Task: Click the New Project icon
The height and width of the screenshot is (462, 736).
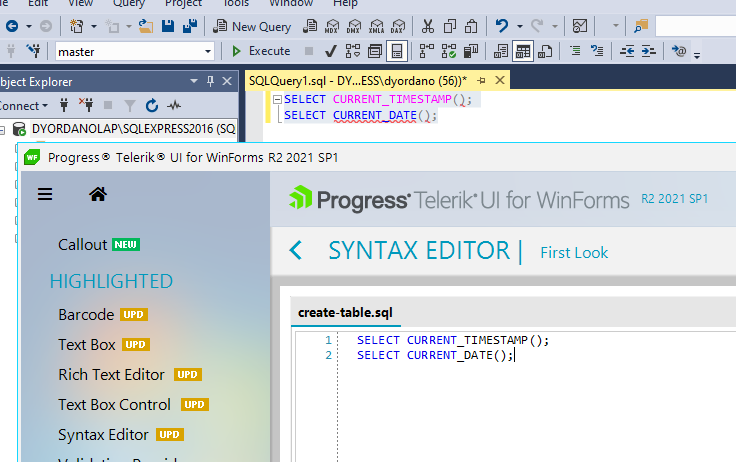Action: 77,26
